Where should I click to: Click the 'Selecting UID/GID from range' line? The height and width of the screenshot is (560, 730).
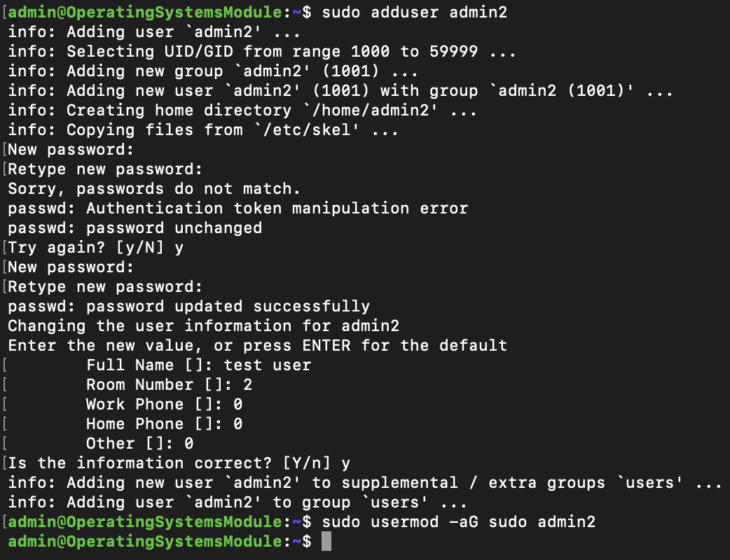click(x=262, y=51)
